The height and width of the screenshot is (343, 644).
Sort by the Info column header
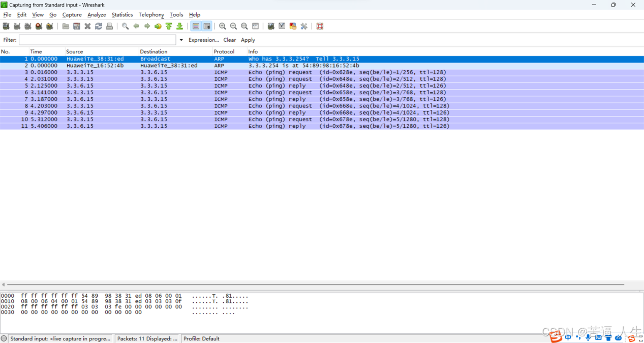click(x=445, y=51)
